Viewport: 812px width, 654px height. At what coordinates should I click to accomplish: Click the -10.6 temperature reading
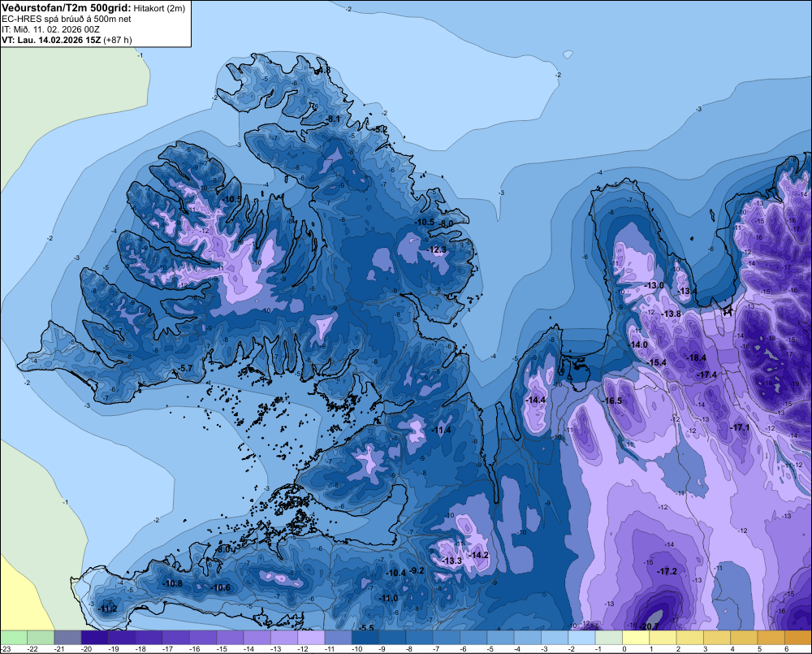coord(221,587)
